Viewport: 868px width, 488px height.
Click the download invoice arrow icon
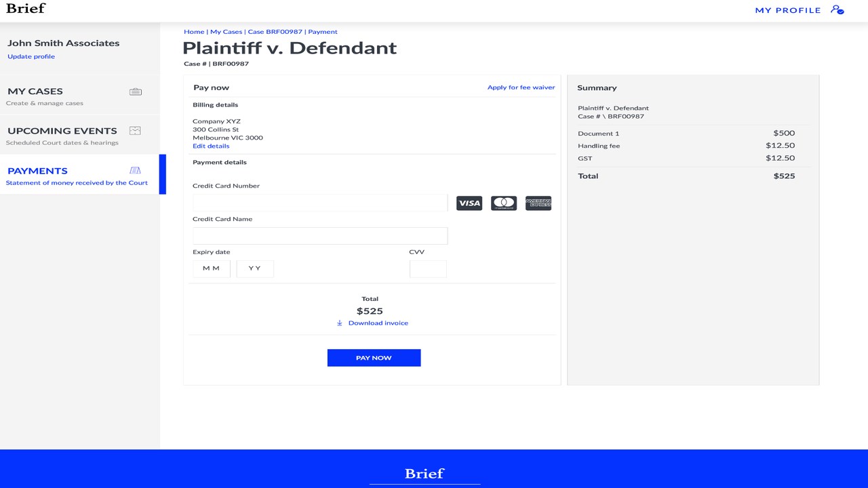coord(340,323)
